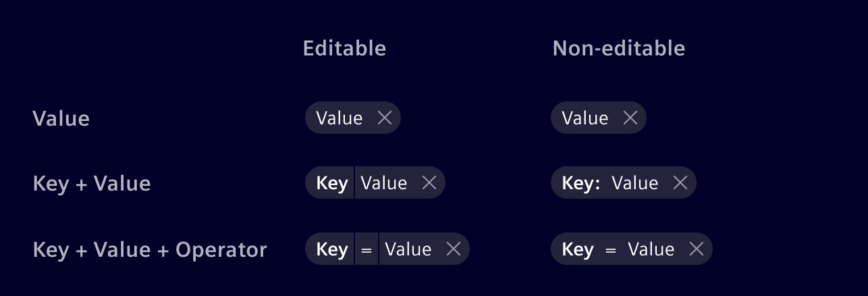868x296 pixels.
Task: Remove the non-editable Value-only chip
Action: [x=630, y=118]
